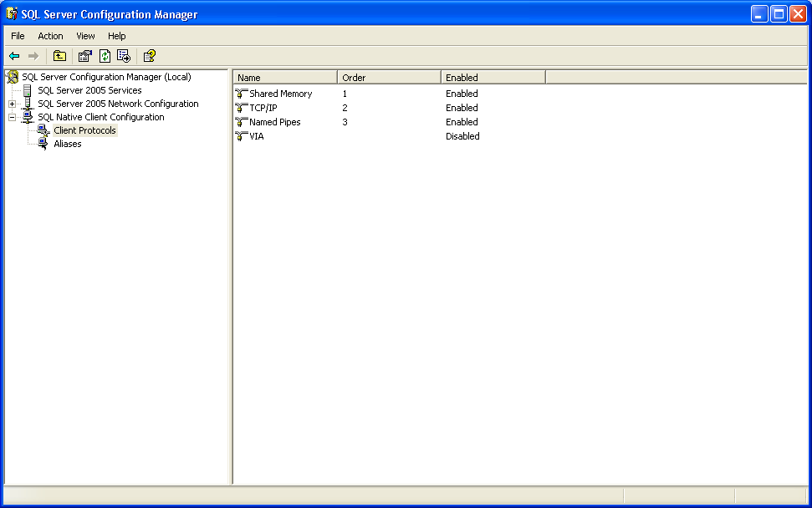Select SQL Server 2005 Network Configuration item
The image size is (812, 508).
tap(118, 104)
